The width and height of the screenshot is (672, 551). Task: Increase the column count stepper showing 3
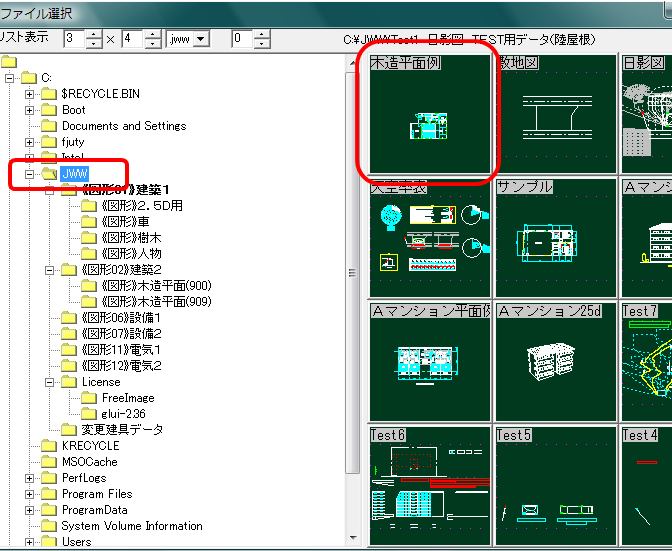click(93, 34)
